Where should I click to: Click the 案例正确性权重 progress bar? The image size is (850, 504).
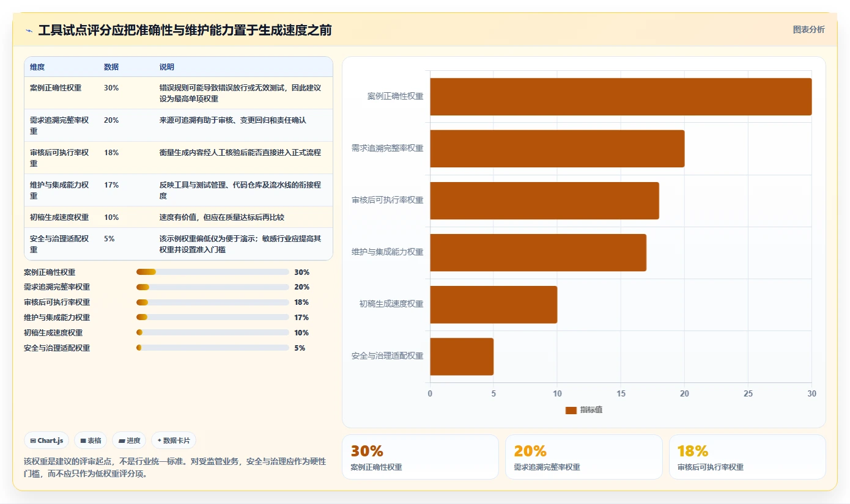coord(213,272)
